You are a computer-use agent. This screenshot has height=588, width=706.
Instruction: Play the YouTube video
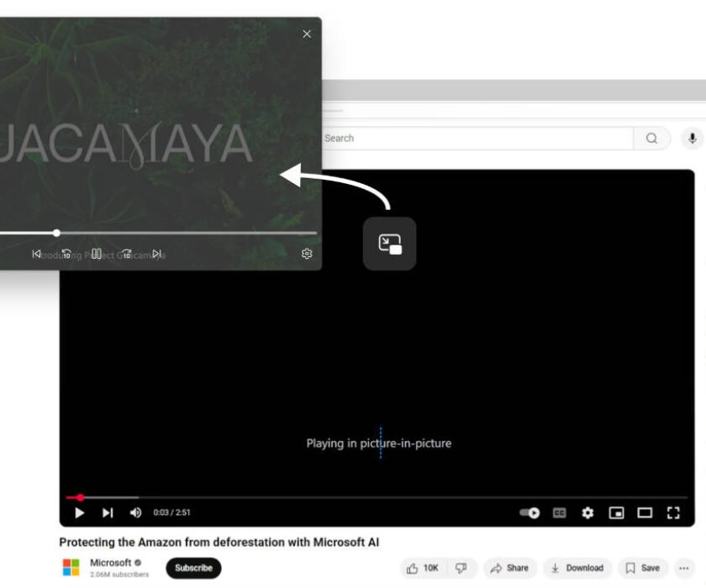pos(80,513)
